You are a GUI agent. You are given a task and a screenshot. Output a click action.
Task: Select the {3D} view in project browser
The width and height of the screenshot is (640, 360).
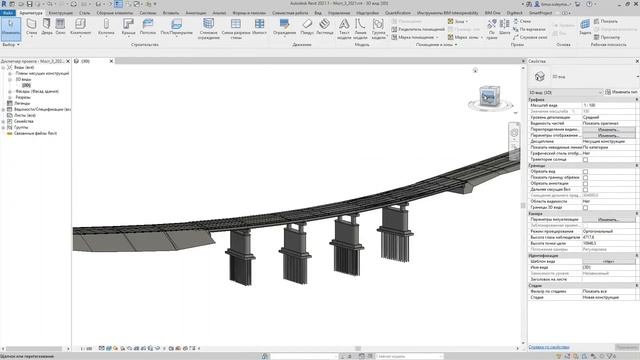[27, 85]
